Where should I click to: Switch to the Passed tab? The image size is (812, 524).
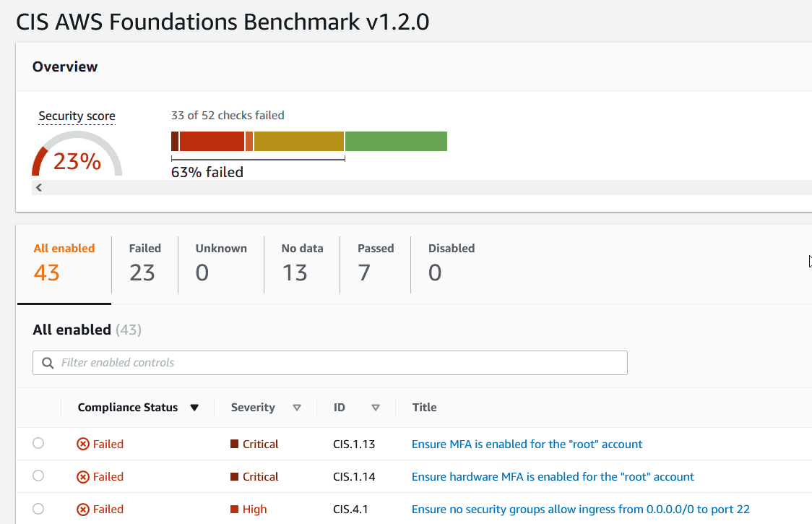[x=376, y=265]
